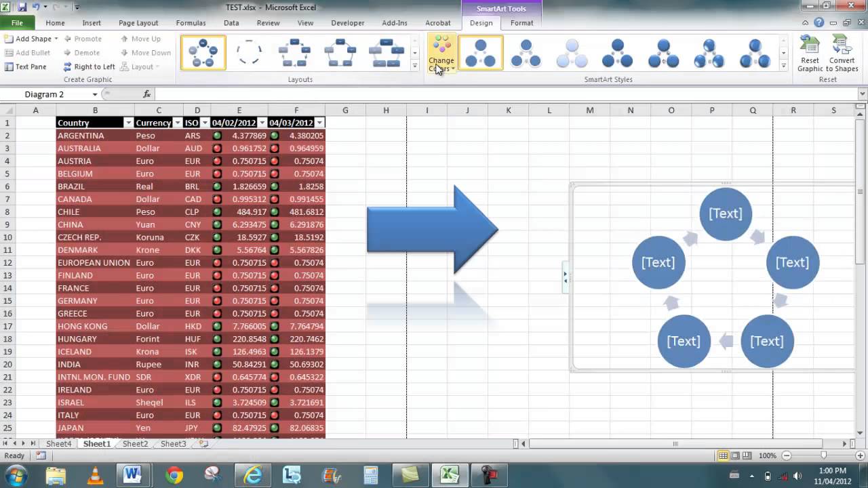The image size is (868, 488).
Task: Open the ISO column filter dropdown
Action: click(x=205, y=123)
